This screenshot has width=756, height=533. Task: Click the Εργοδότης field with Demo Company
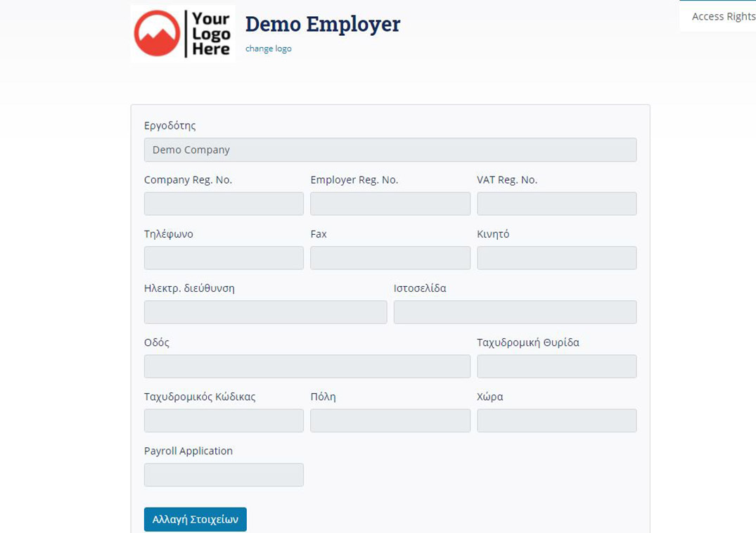[x=390, y=150]
